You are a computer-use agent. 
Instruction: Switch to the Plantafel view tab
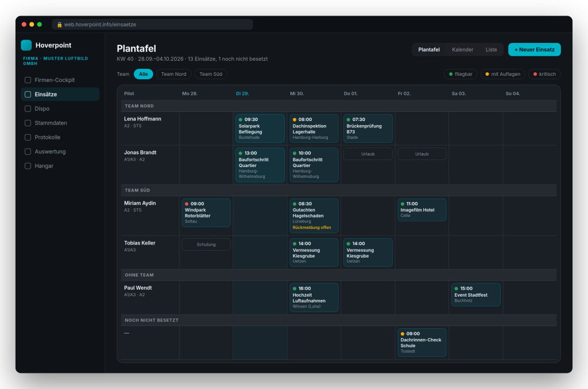pyautogui.click(x=429, y=49)
